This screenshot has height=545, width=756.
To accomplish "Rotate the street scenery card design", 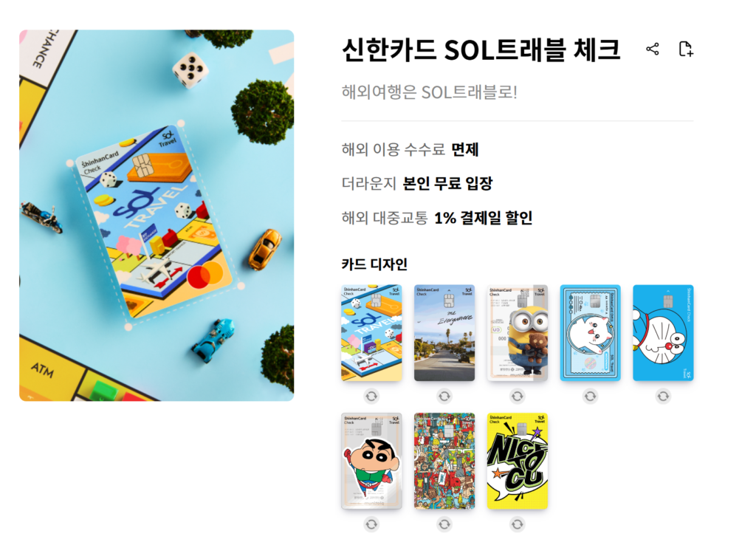I will click(x=444, y=396).
